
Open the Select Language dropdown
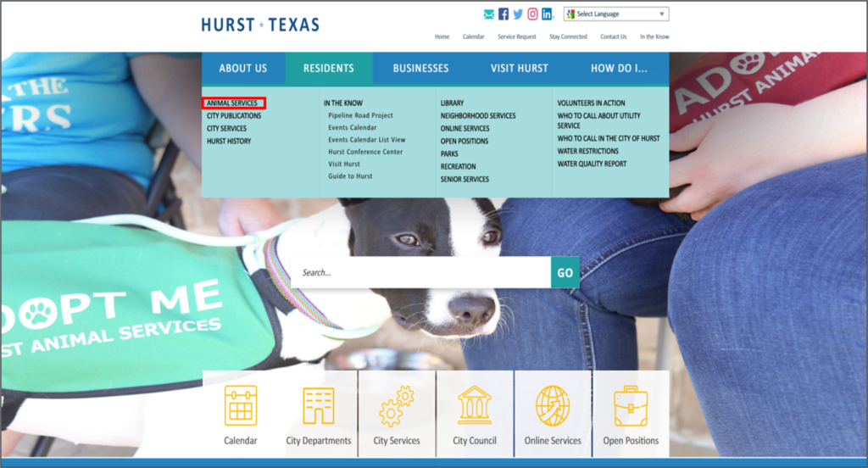pos(616,14)
